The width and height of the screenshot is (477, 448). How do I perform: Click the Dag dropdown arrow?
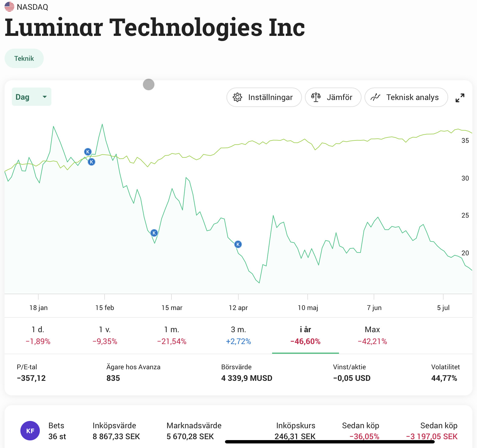(45, 97)
